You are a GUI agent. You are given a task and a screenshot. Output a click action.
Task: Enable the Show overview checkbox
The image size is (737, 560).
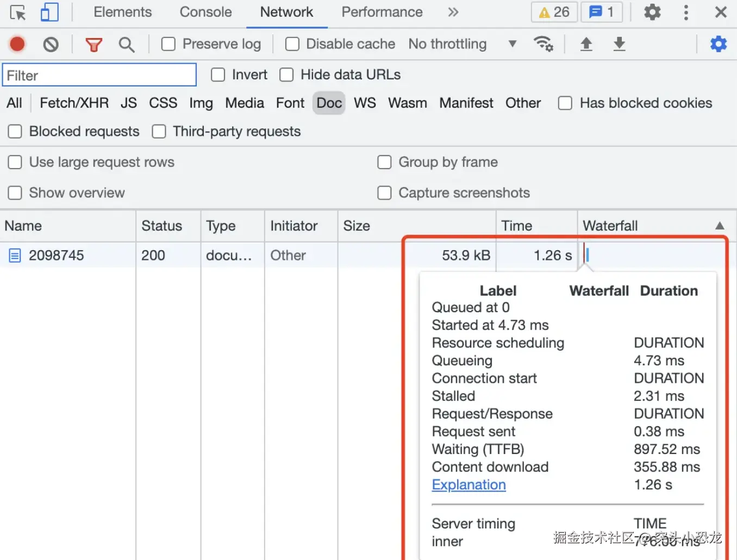(x=15, y=192)
